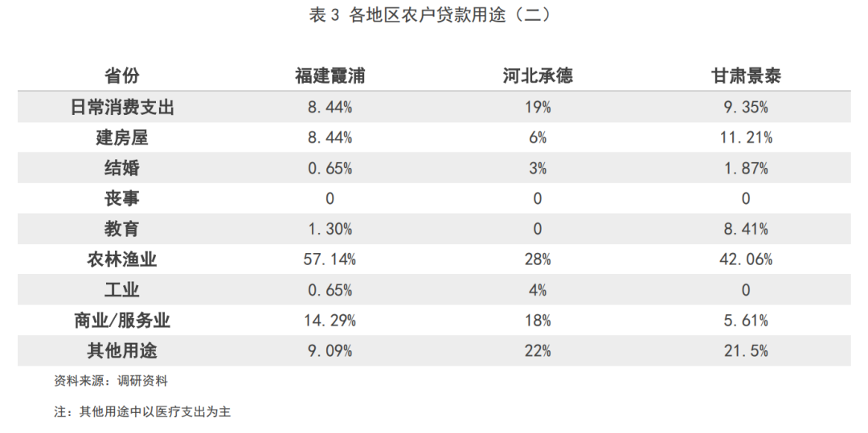Image resolution: width=868 pixels, height=433 pixels.
Task: Click the 商业/服务业 row label
Action: (122, 321)
